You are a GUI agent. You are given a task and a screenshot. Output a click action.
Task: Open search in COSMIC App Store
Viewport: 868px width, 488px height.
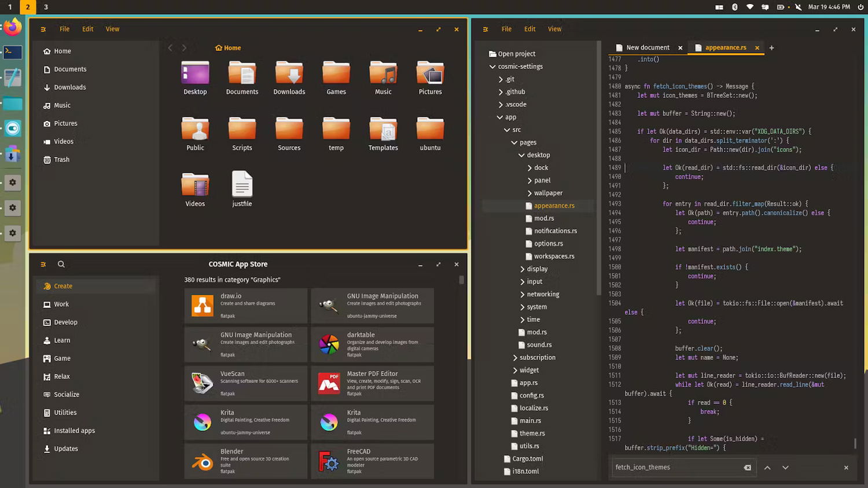pos(61,264)
